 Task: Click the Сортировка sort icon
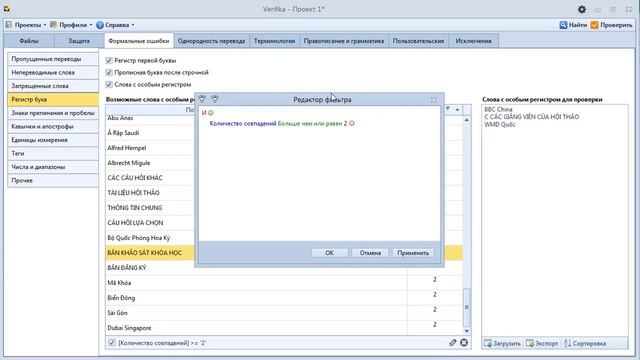tap(567, 343)
